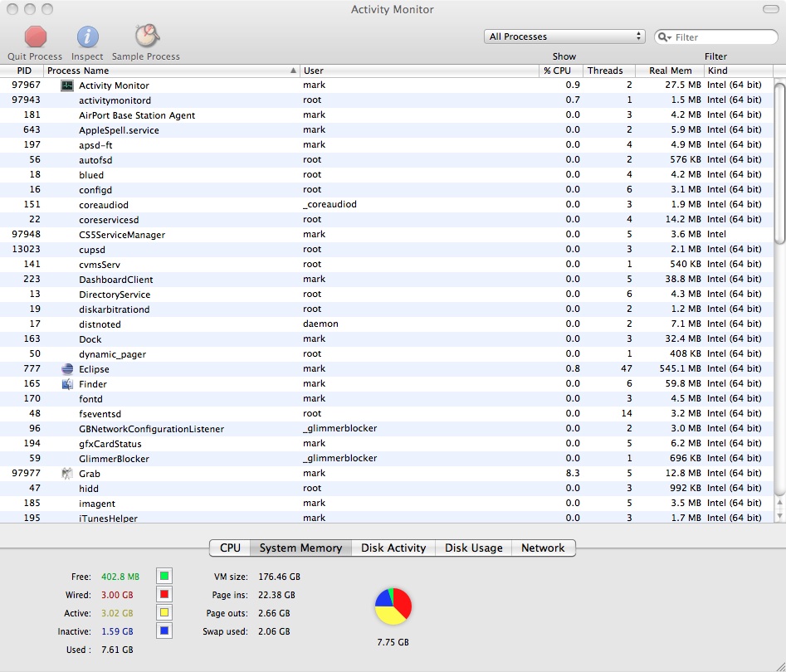Select the fseventsd process row

pos(386,414)
